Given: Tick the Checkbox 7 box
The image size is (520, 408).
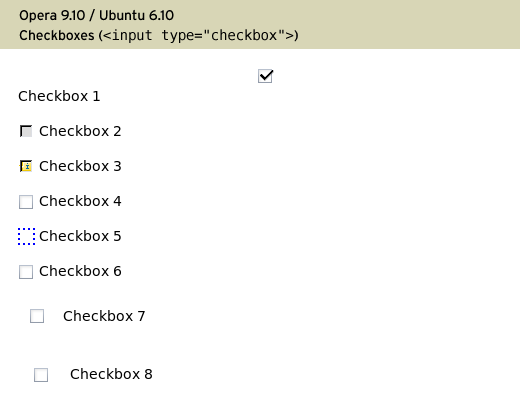Looking at the screenshot, I should [37, 316].
